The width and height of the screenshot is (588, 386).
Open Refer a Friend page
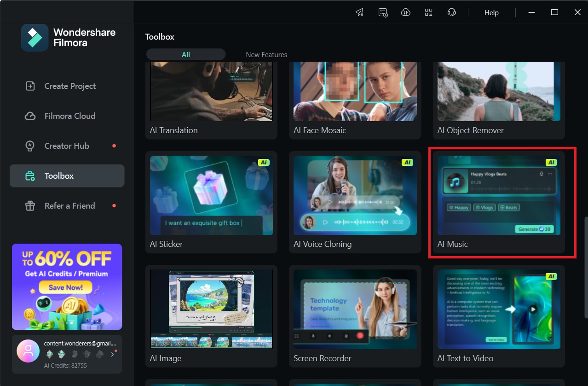coord(67,206)
